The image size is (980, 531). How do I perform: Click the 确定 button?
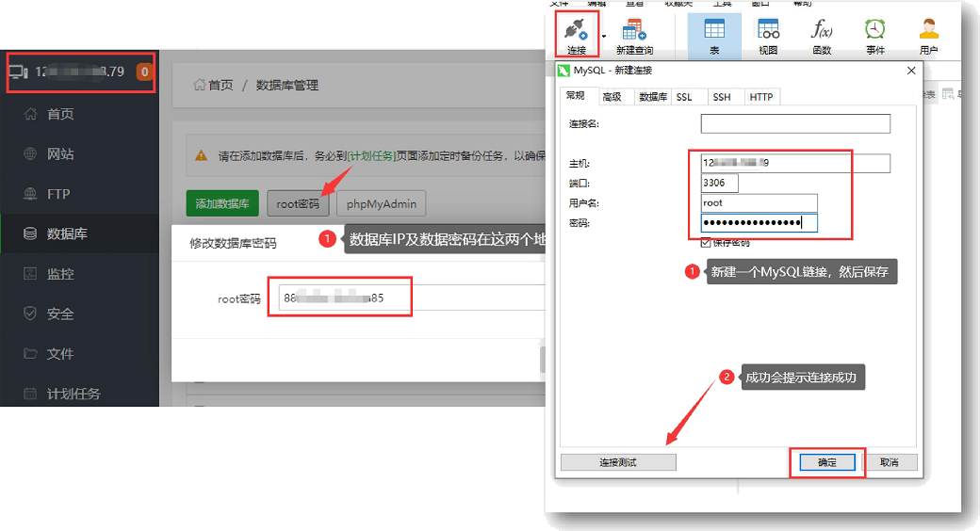coord(827,462)
